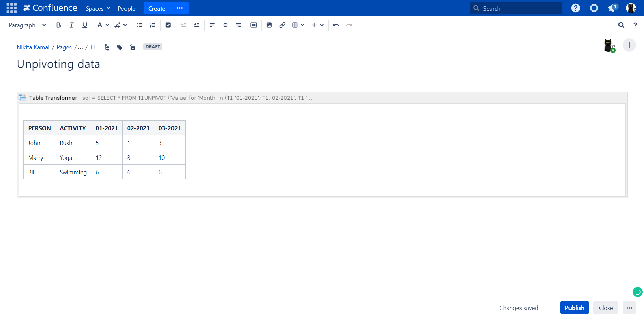The image size is (644, 315).
Task: Insert a task list checkbox
Action: click(x=168, y=25)
